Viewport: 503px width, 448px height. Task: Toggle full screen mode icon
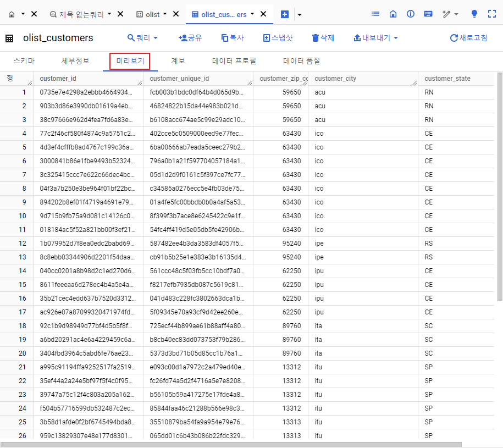click(x=492, y=14)
